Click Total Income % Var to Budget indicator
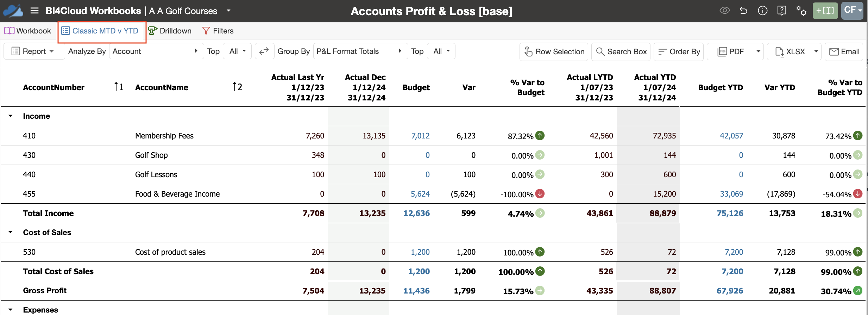This screenshot has height=315, width=868. pos(540,213)
